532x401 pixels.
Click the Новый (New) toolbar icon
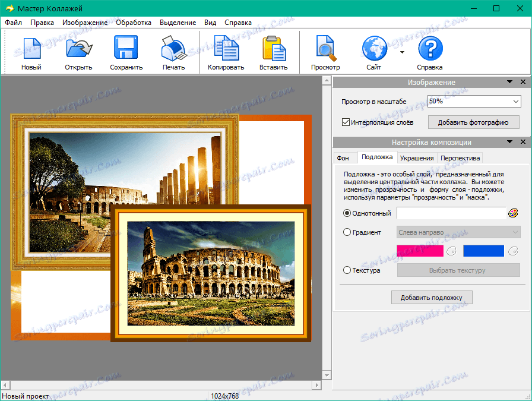click(31, 49)
